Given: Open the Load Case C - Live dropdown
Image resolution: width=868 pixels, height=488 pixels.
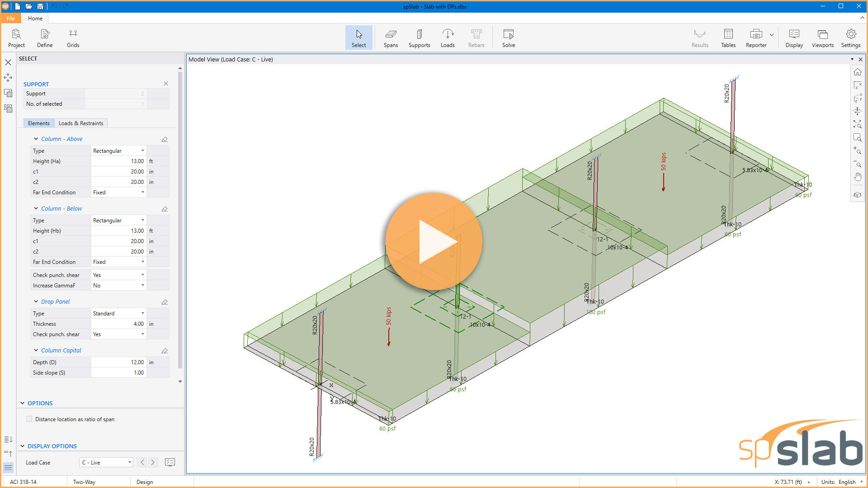Looking at the screenshot, I should 107,462.
